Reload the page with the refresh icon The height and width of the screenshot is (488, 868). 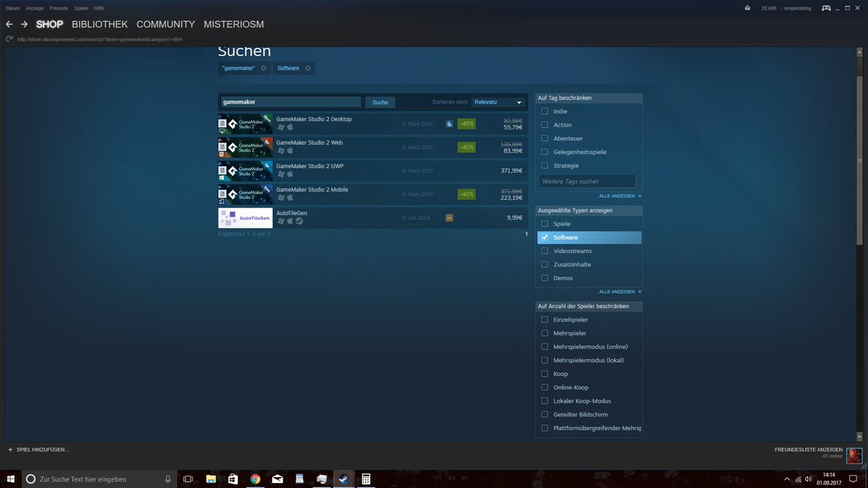click(x=9, y=39)
